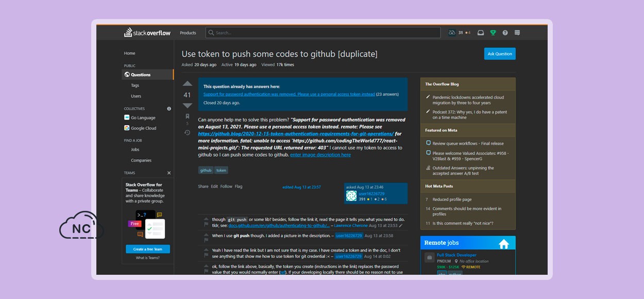Open the Full Stack Developer job listing
This screenshot has height=299, width=644.
coord(457,255)
